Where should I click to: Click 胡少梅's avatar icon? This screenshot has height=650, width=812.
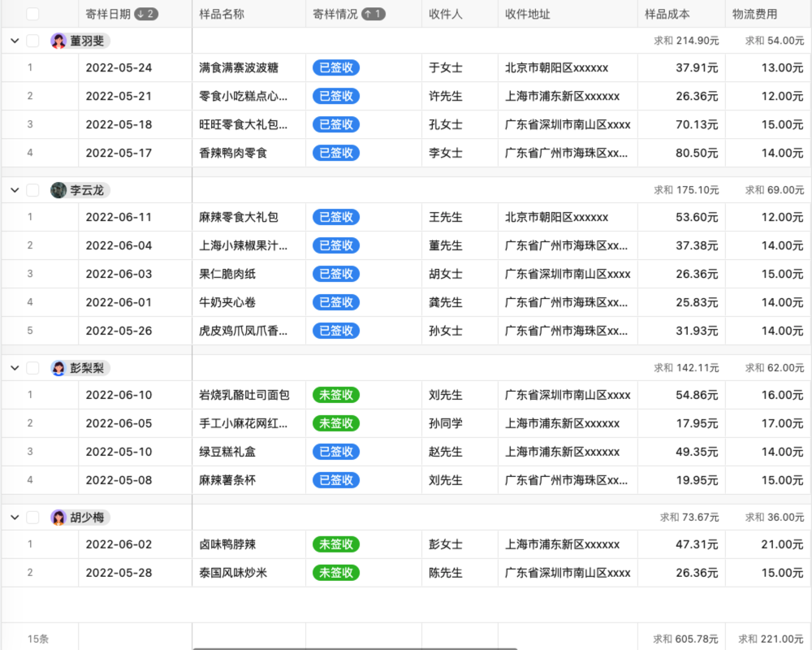[57, 518]
